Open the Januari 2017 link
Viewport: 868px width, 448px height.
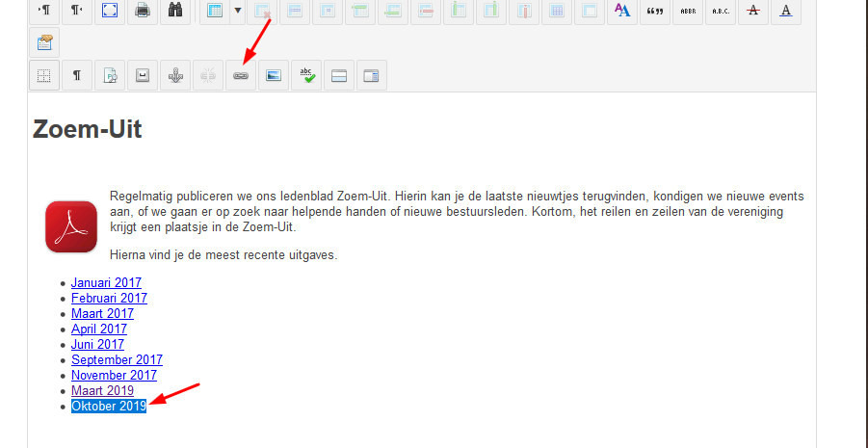106,283
